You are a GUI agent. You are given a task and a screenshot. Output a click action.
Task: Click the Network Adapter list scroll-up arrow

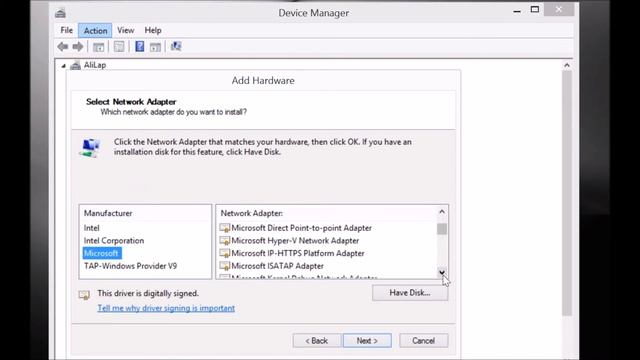[x=442, y=212]
